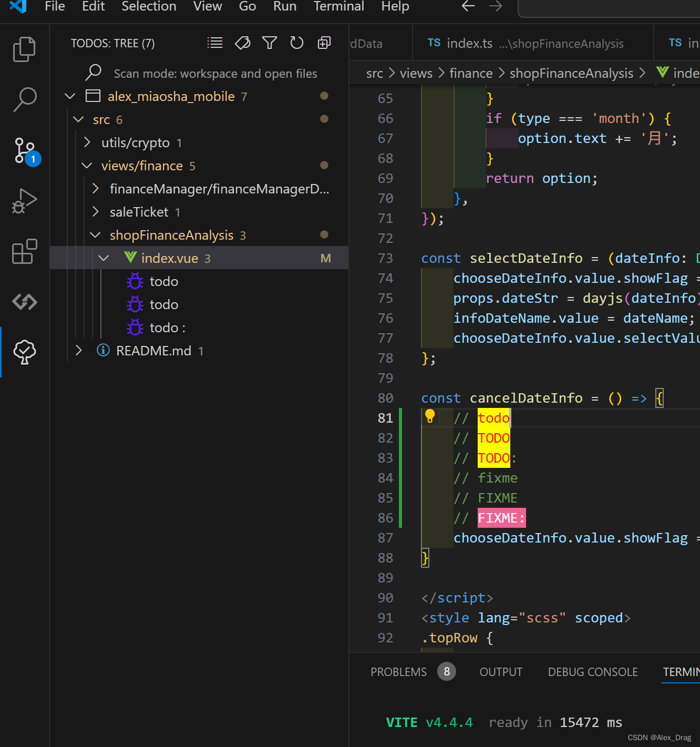700x747 pixels.
Task: Click the 'return option;' statement on line 69
Action: point(542,178)
